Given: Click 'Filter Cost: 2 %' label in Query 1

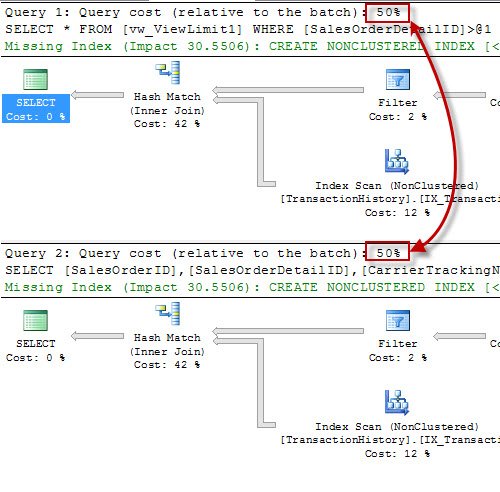Looking at the screenshot, I should (x=398, y=110).
